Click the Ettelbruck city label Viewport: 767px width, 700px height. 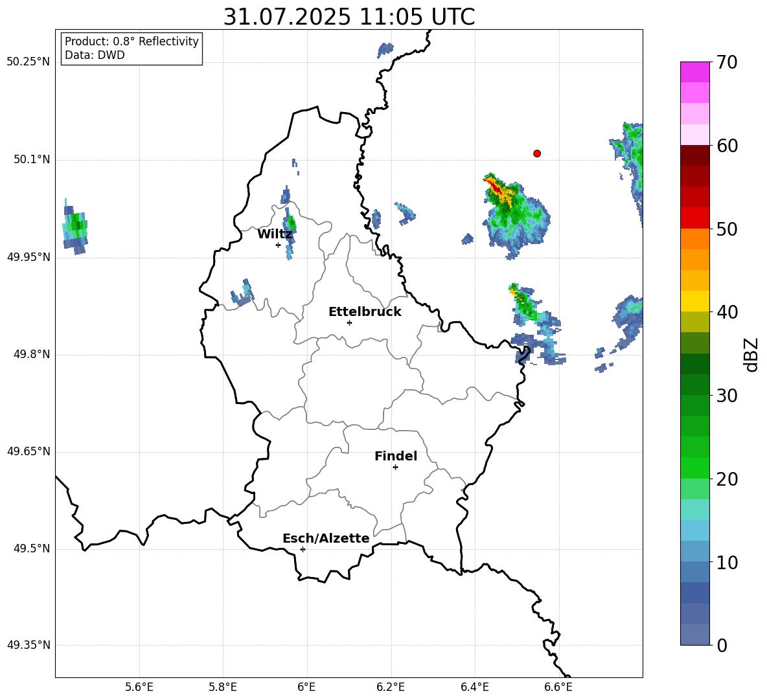pos(365,311)
